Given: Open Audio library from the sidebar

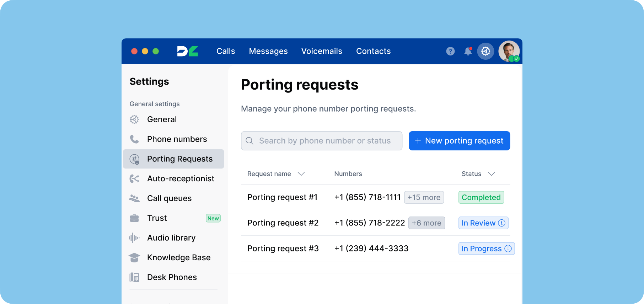Looking at the screenshot, I should click(x=171, y=238).
